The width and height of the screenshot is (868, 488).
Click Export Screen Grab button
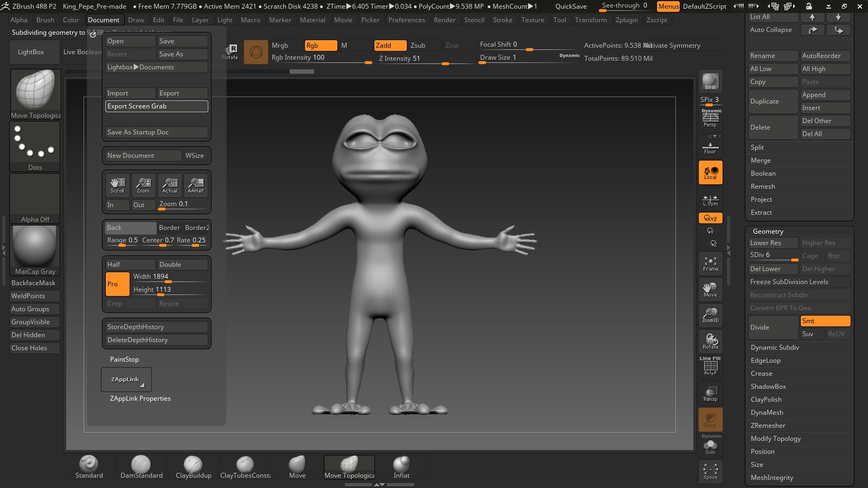[156, 106]
